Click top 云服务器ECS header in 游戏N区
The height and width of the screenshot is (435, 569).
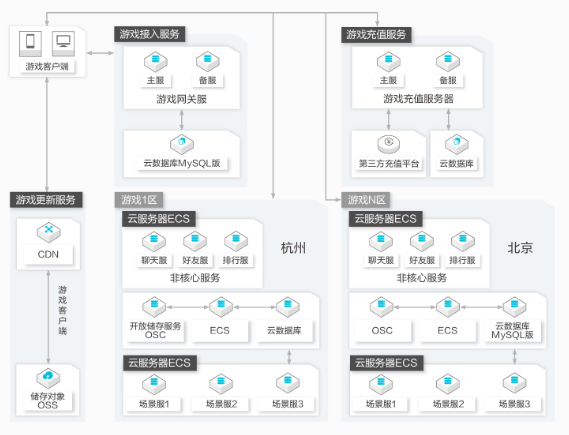tap(386, 219)
